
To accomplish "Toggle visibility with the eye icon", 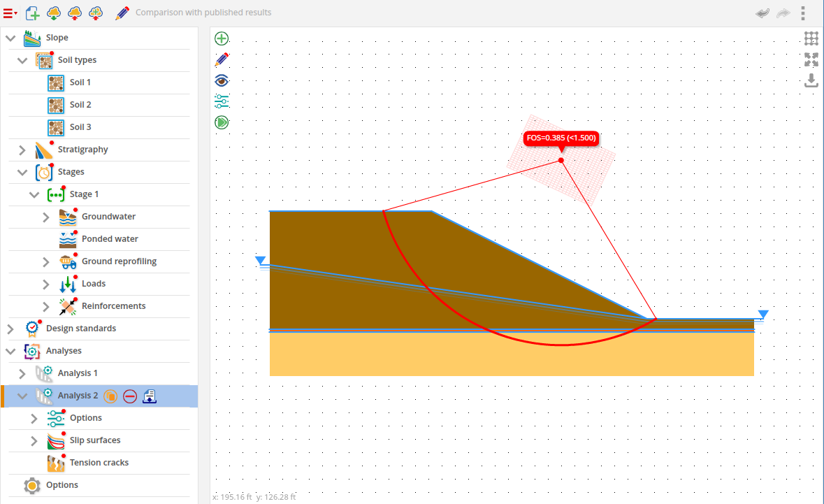I will 222,80.
